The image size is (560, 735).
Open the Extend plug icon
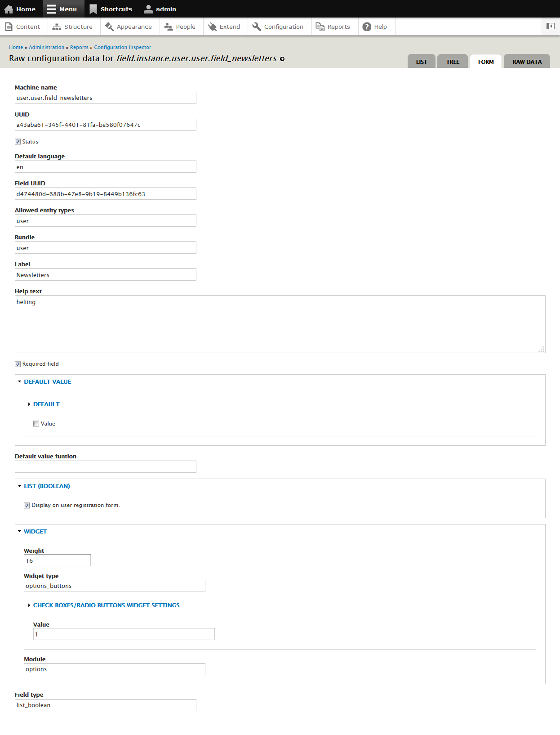click(212, 27)
